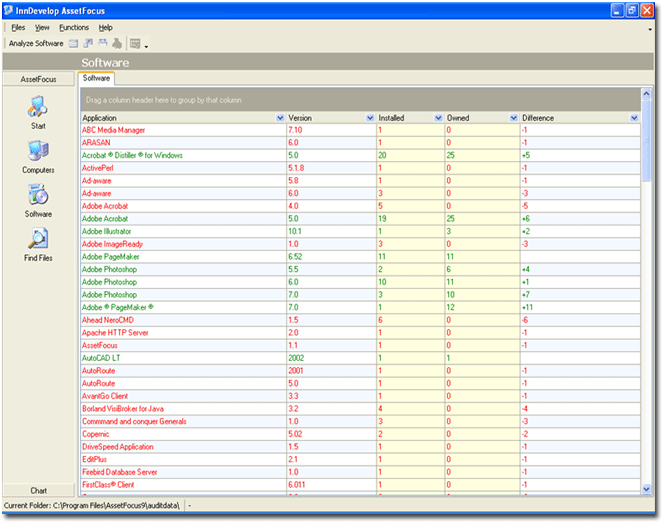Click Analyze Software toolbar button
The height and width of the screenshot is (524, 666).
[x=36, y=43]
